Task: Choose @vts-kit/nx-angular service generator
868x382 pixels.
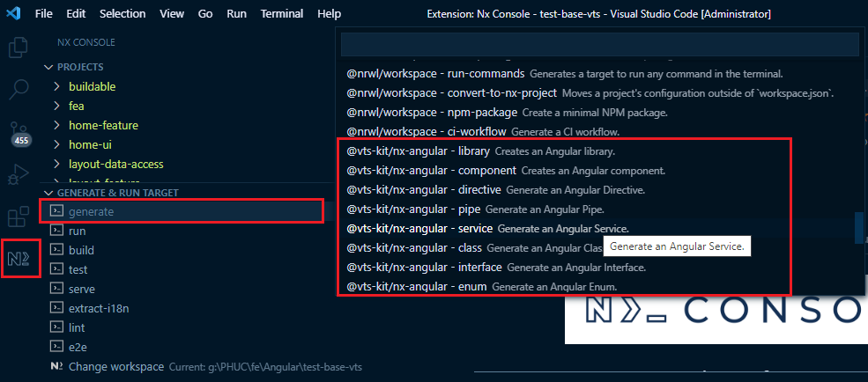Action: [599, 228]
